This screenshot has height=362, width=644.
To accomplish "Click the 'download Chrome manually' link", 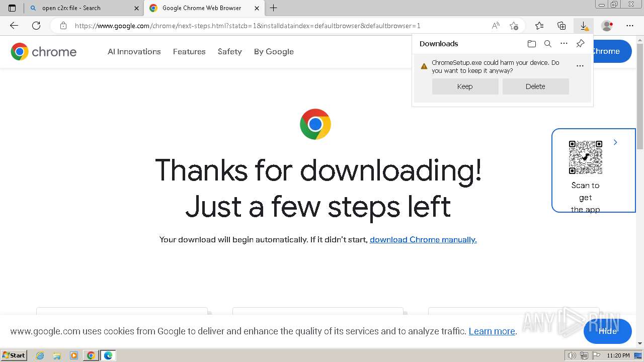I will pos(423,240).
